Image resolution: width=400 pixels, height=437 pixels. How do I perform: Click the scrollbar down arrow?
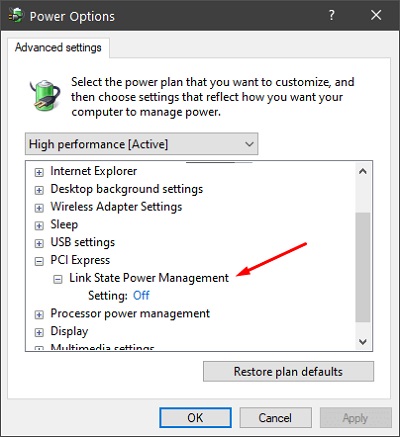point(363,342)
